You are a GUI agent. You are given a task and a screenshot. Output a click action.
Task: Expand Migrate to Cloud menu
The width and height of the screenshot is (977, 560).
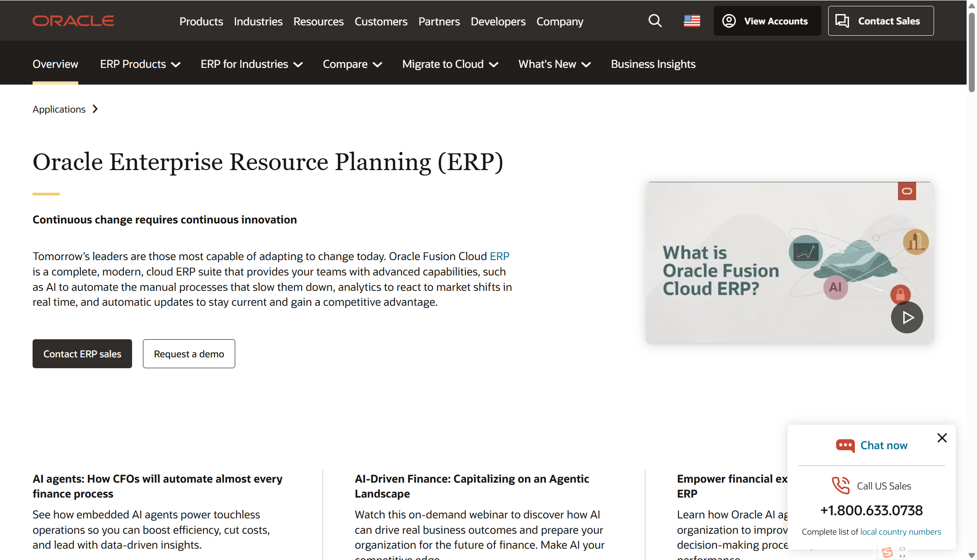coord(450,64)
